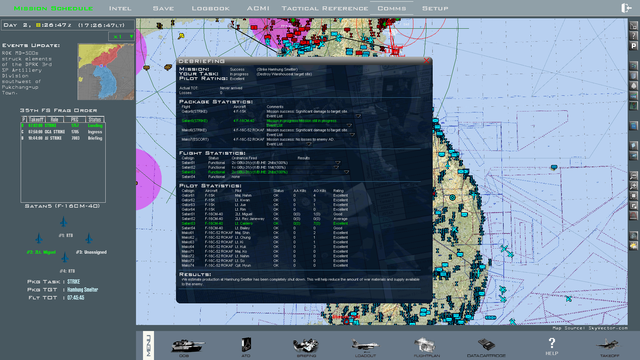The width and height of the screenshot is (640, 360).
Task: Sort frag order by PKG column
Action: (75, 120)
